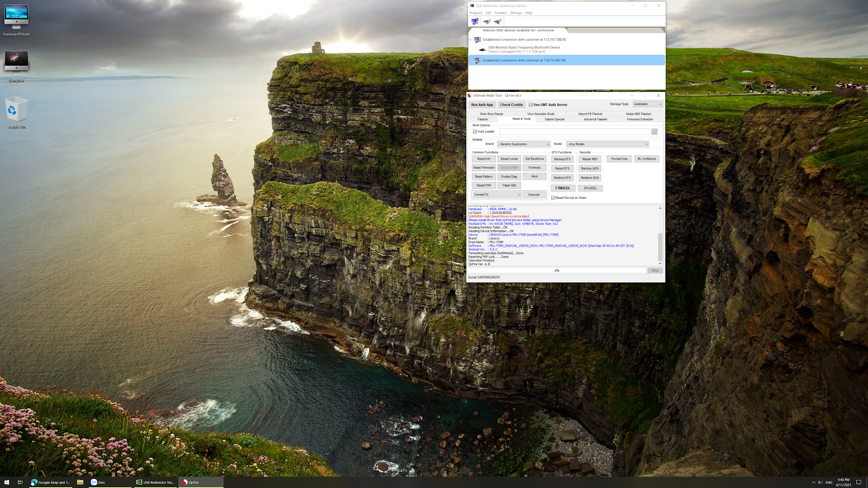Open the File Explorer taskbar icon
This screenshot has height=488, width=868.
coord(80,482)
